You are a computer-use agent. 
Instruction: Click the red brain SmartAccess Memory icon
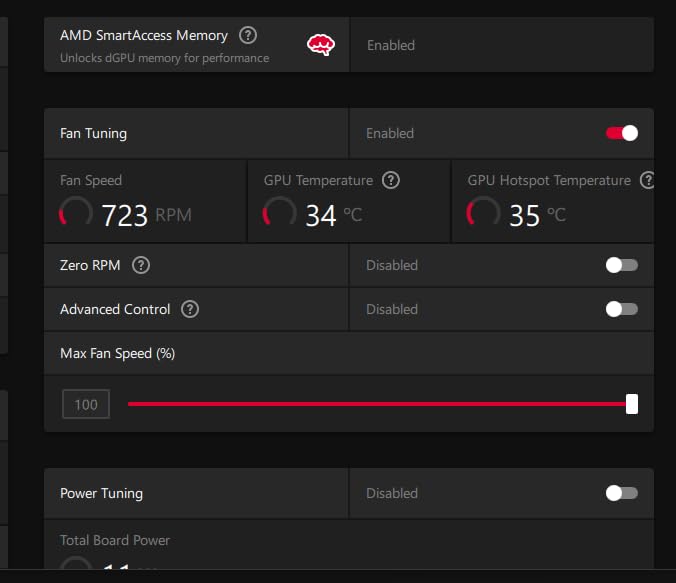click(x=321, y=45)
